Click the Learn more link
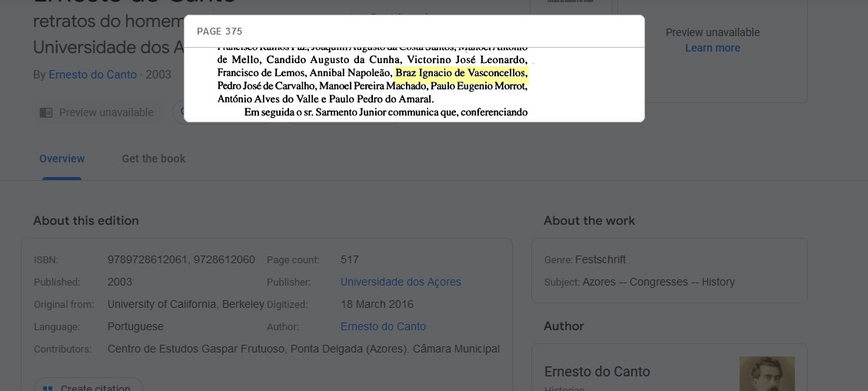 pos(712,48)
